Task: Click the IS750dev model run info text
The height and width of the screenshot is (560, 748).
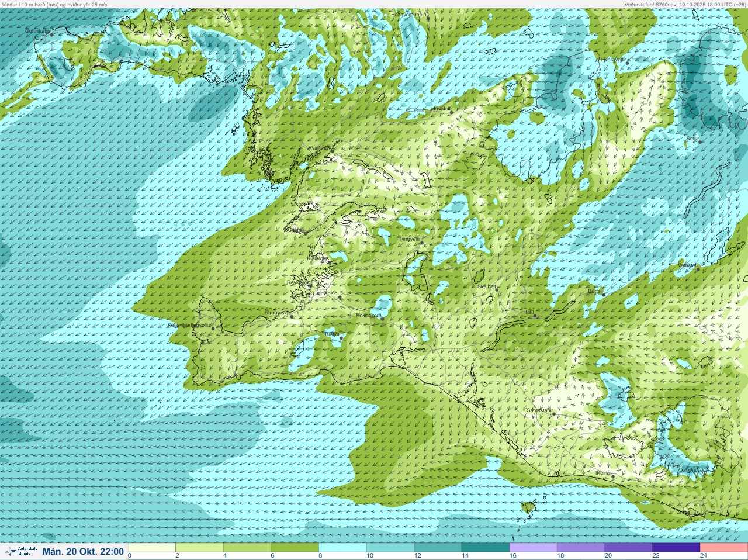Action: pos(685,4)
